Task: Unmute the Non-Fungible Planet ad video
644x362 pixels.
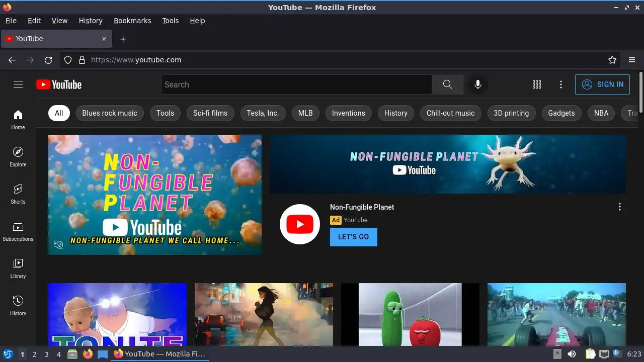Action: pos(58,245)
